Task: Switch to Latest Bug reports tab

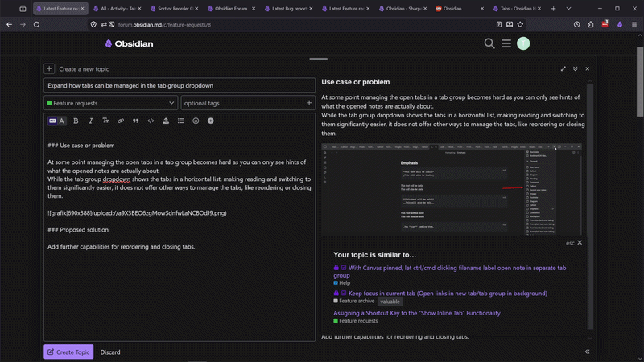Action: tap(289, 8)
